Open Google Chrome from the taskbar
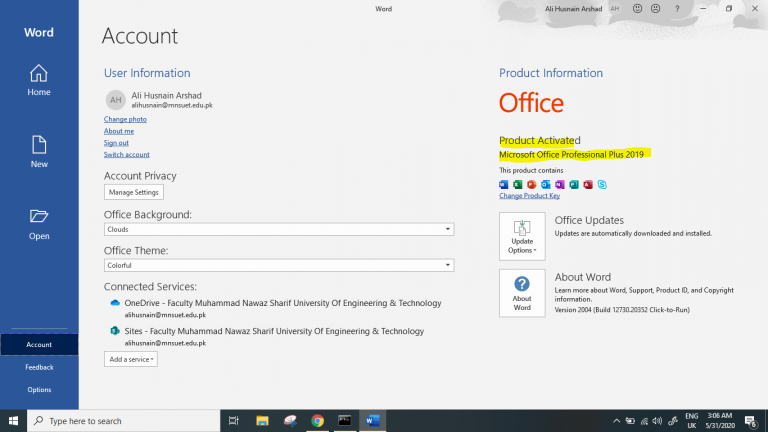This screenshot has width=768, height=432. [x=317, y=421]
